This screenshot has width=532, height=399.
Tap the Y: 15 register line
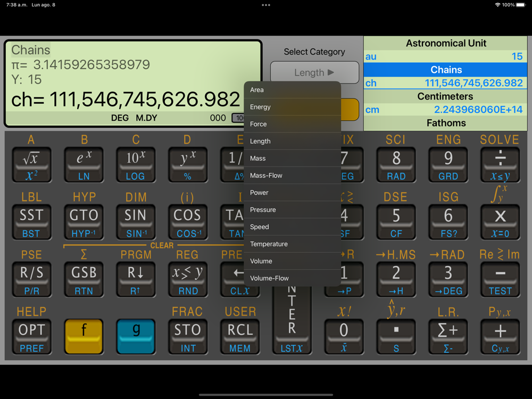point(27,79)
